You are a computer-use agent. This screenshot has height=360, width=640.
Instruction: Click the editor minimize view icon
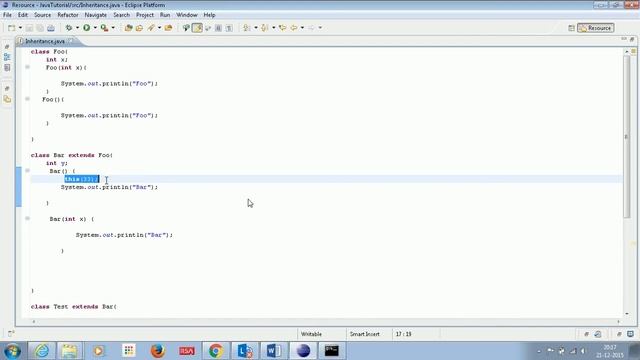click(624, 39)
